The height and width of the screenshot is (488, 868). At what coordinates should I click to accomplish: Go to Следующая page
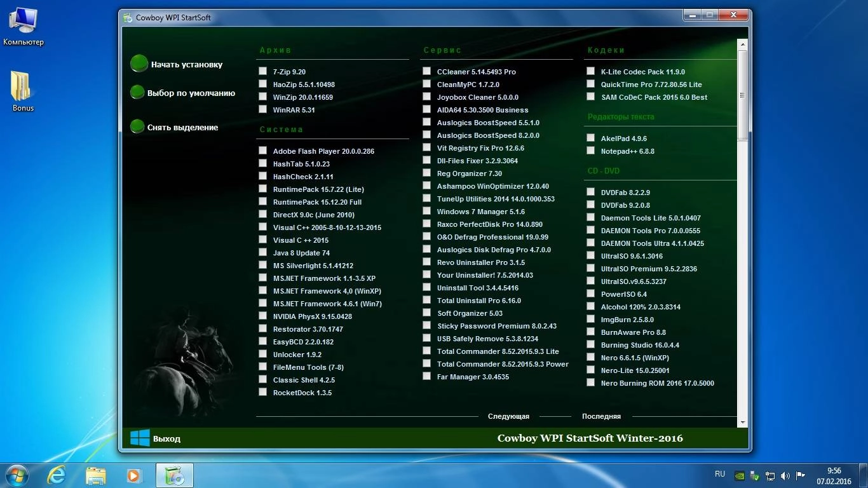508,416
